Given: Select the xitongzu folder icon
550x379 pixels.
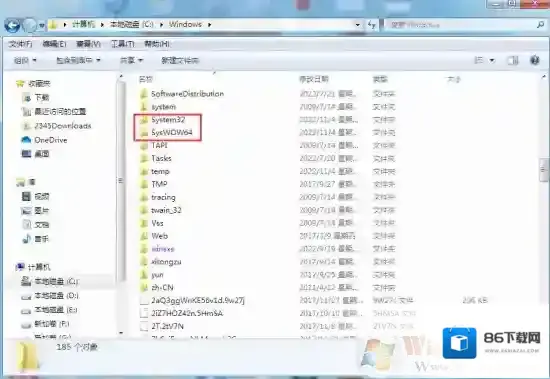Looking at the screenshot, I should click(144, 262).
